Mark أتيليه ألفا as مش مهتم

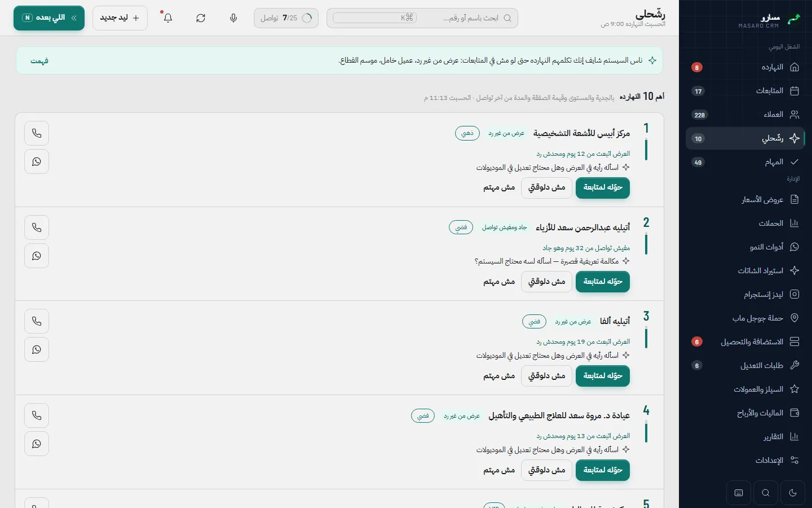point(499,376)
